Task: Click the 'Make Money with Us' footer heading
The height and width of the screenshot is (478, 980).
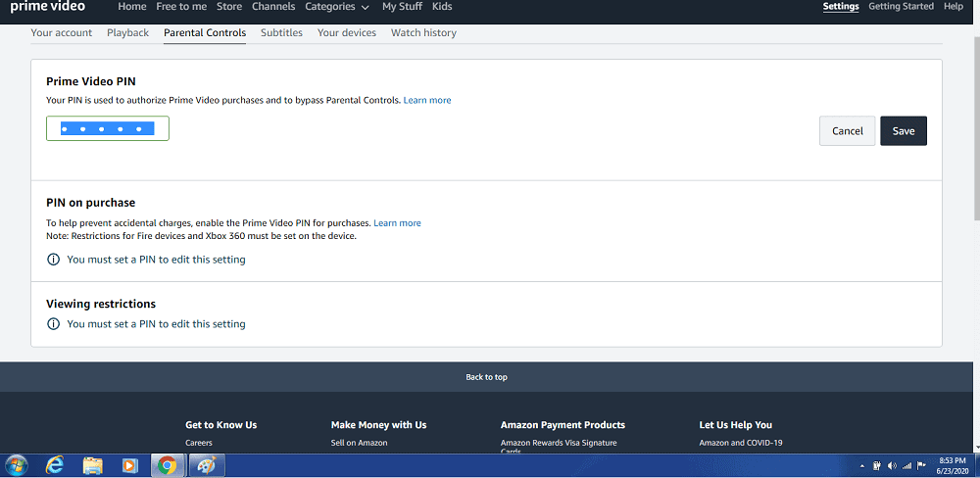Action: (x=378, y=425)
